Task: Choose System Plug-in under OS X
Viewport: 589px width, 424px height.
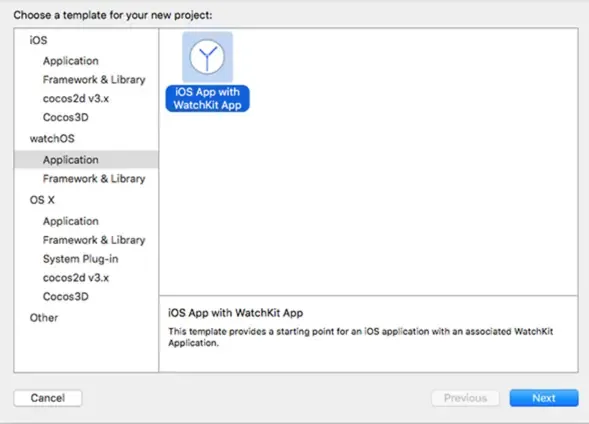Action: pyautogui.click(x=80, y=259)
